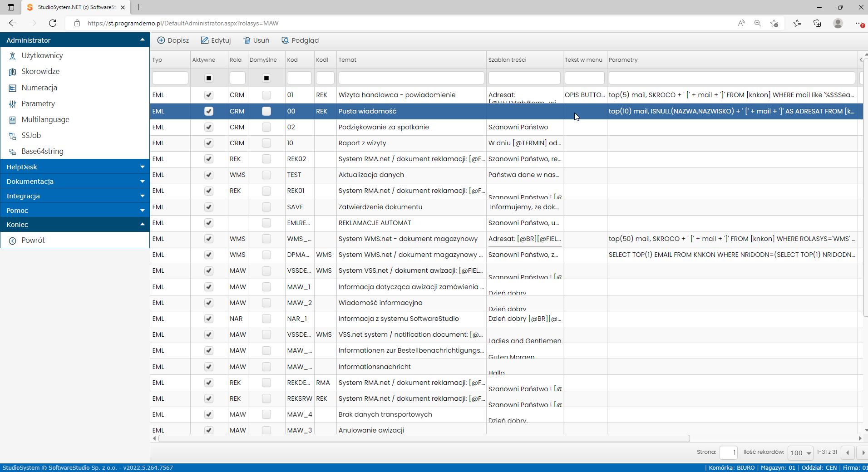Open the Dokumentacja menu section

click(x=75, y=181)
